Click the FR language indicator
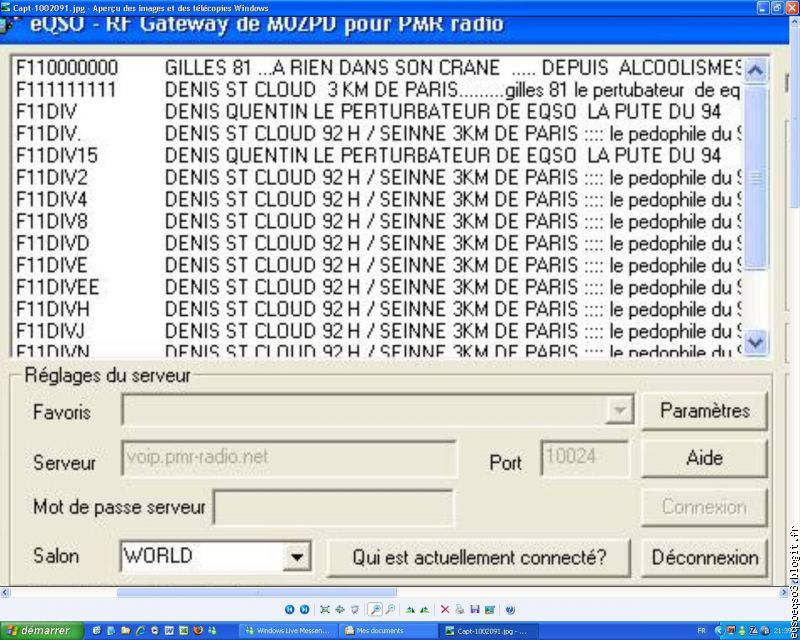Screen dimensions: 800x640 point(702,631)
